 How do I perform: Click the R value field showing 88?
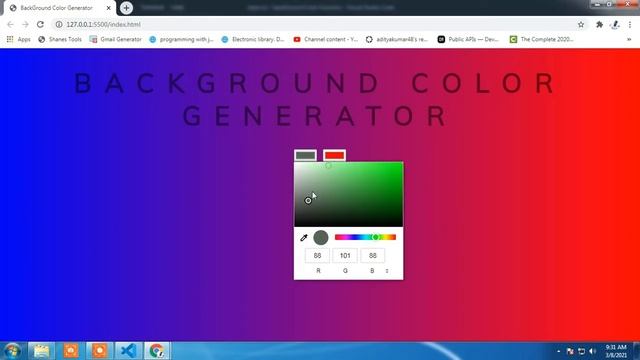317,256
